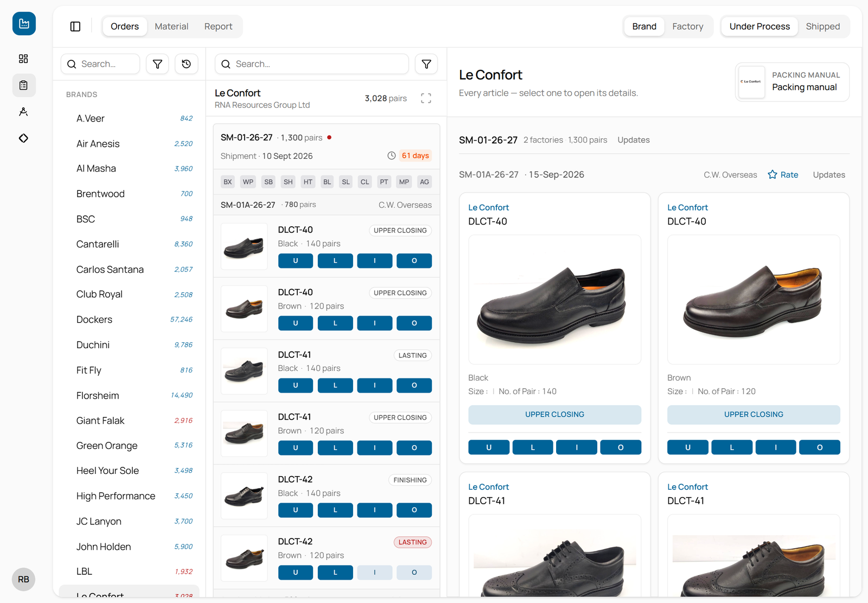This screenshot has width=868, height=603.
Task: Click the RB user avatar
Action: (24, 580)
